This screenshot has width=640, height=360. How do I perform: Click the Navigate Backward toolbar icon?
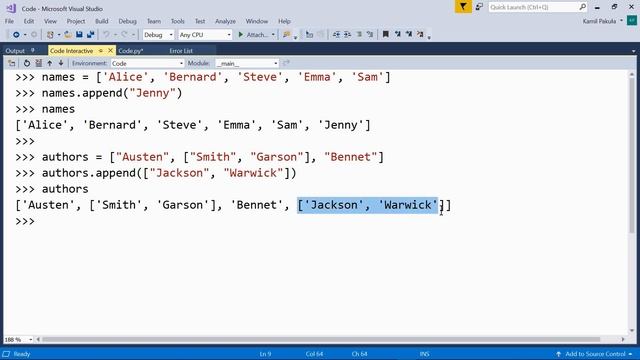(x=16, y=35)
